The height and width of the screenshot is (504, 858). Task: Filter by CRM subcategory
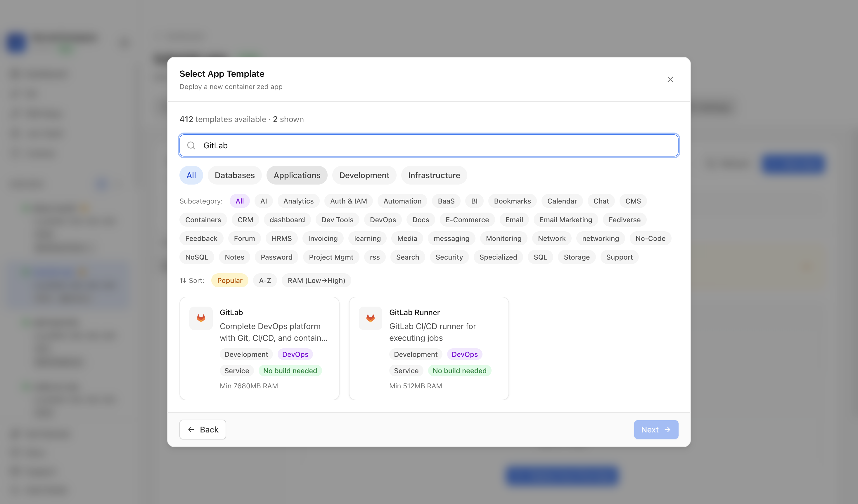245,220
